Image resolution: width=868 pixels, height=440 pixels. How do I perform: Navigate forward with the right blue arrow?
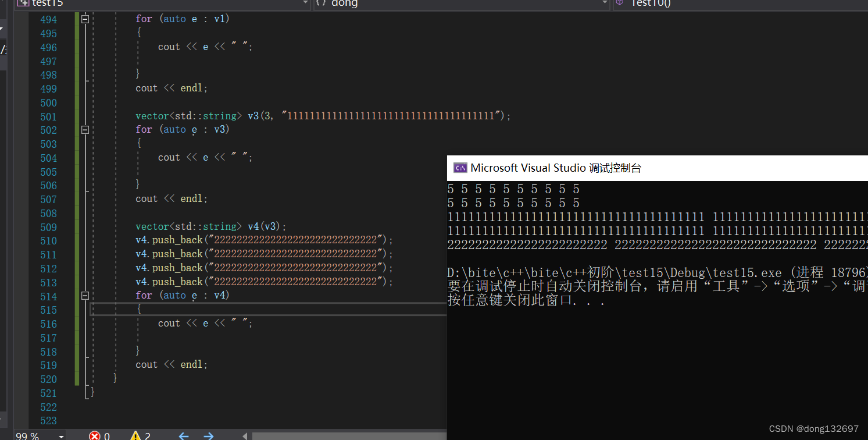click(x=209, y=435)
